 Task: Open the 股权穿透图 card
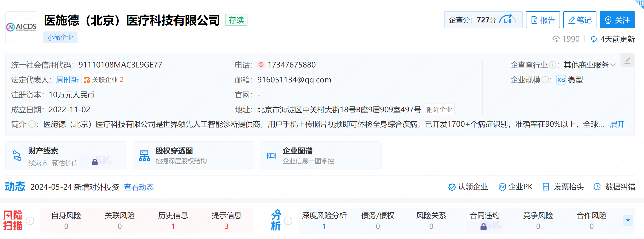click(193, 156)
